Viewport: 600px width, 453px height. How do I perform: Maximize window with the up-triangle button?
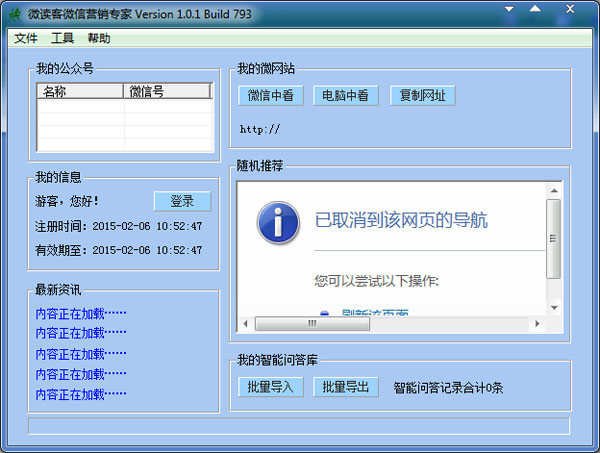(x=535, y=9)
